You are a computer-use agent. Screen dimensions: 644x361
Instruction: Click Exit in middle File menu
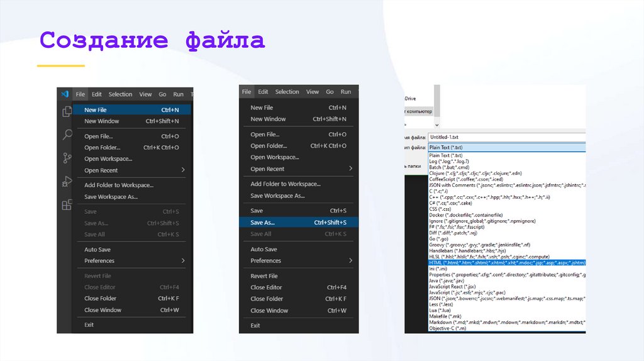pyautogui.click(x=299, y=325)
